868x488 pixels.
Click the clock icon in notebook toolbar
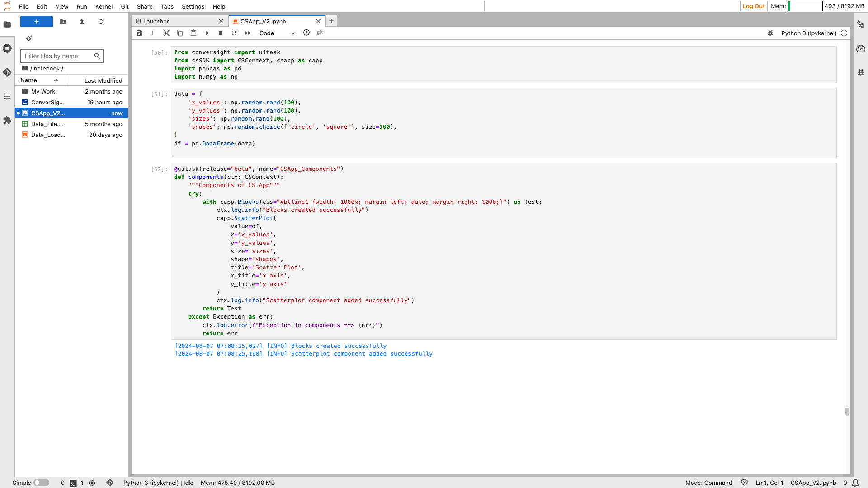[307, 33]
